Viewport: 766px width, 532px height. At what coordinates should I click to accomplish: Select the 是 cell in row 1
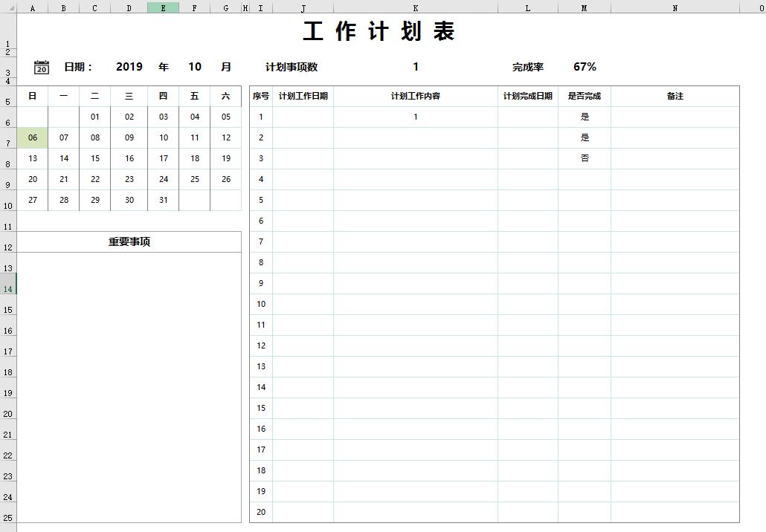point(585,117)
